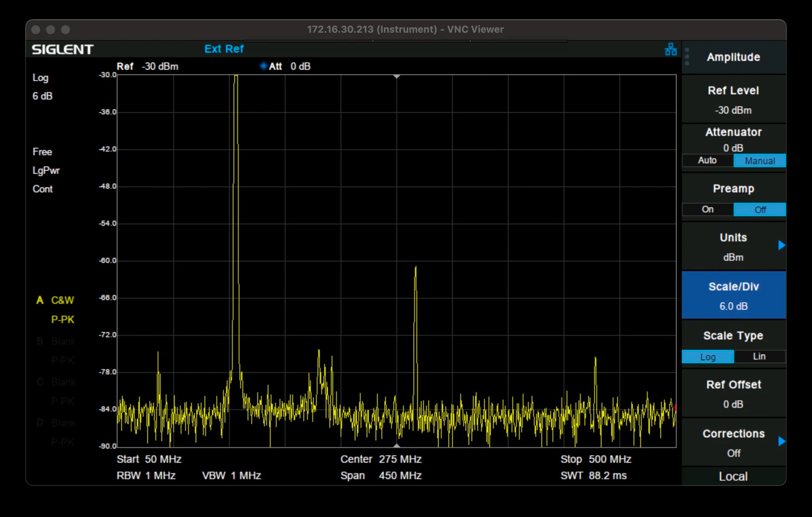Image resolution: width=812 pixels, height=517 pixels.
Task: Click the Ref -30 dBm readout
Action: pos(147,66)
